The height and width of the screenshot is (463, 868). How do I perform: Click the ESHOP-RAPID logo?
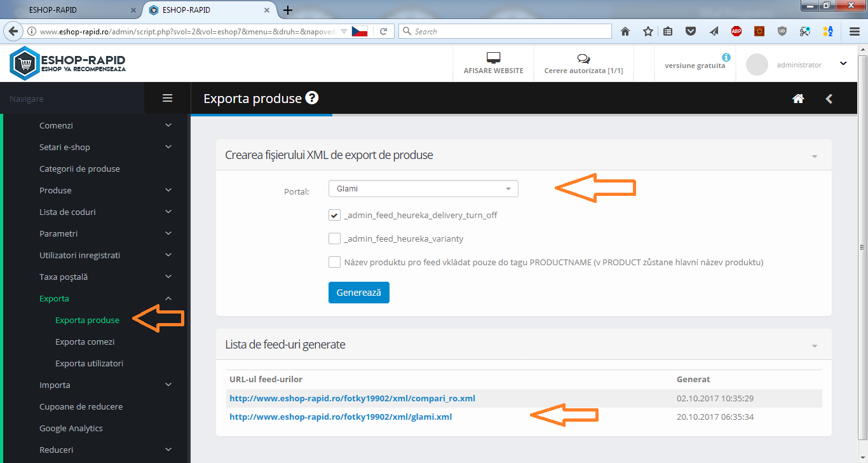click(x=68, y=64)
